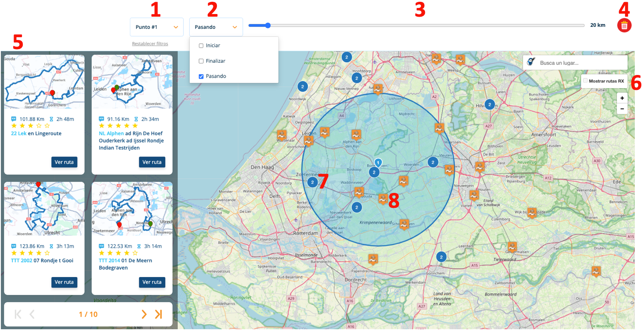Viewport: 644px width, 331px height.
Task: Select the orange route marker near Schoonhoven
Action: 404,224
